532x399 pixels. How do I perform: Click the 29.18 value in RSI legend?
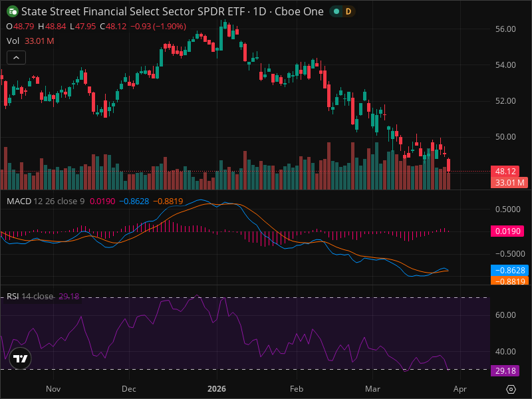click(69, 296)
